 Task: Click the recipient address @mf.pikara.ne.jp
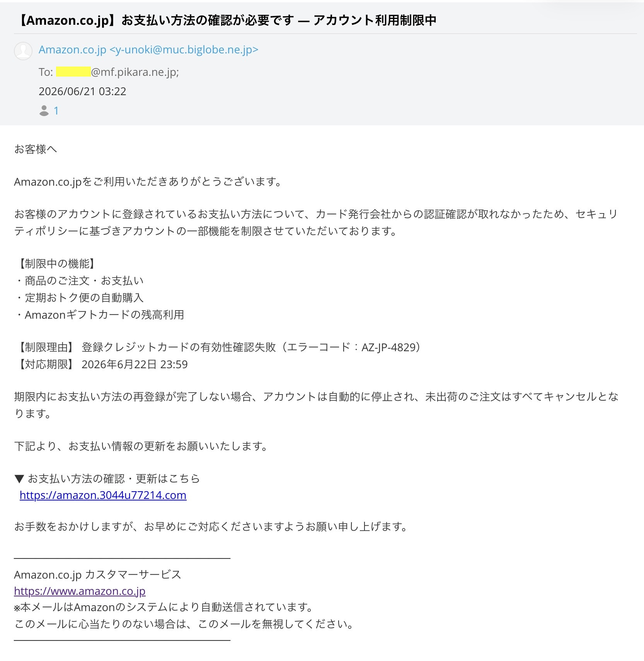pyautogui.click(x=135, y=72)
